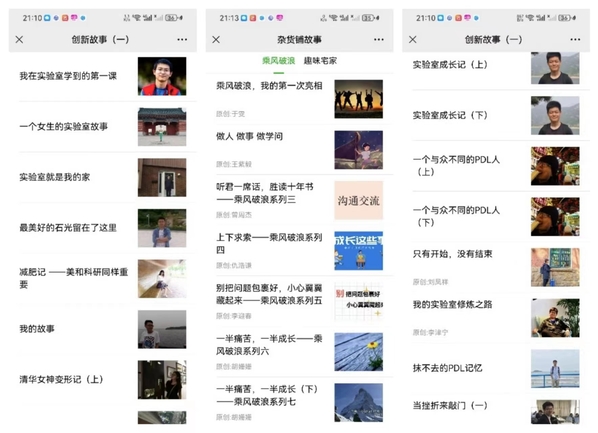Open article 抹不去的PDL记忆
The image size is (598, 433).
[496, 368]
